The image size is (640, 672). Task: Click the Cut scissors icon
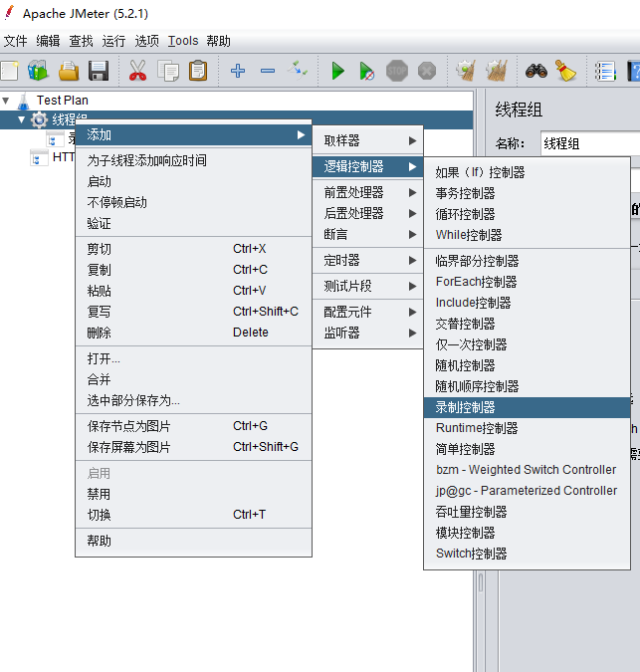coord(137,71)
